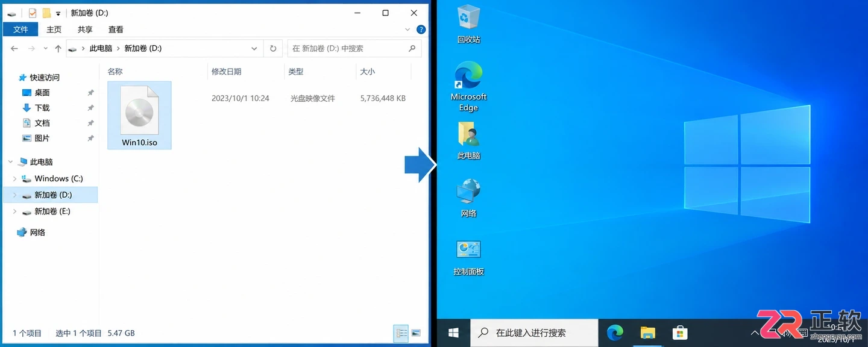Viewport: 868px width, 347px height.
Task: Select 此电脑 in the navigation pane
Action: pyautogui.click(x=41, y=162)
